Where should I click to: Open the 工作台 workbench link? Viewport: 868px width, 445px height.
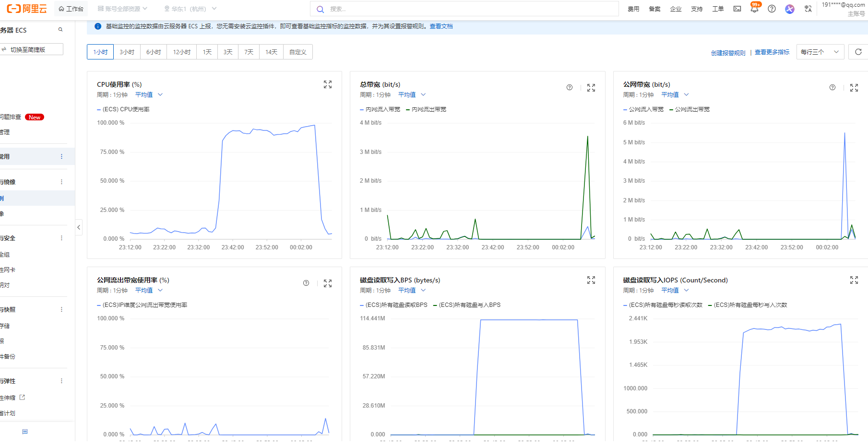point(71,9)
